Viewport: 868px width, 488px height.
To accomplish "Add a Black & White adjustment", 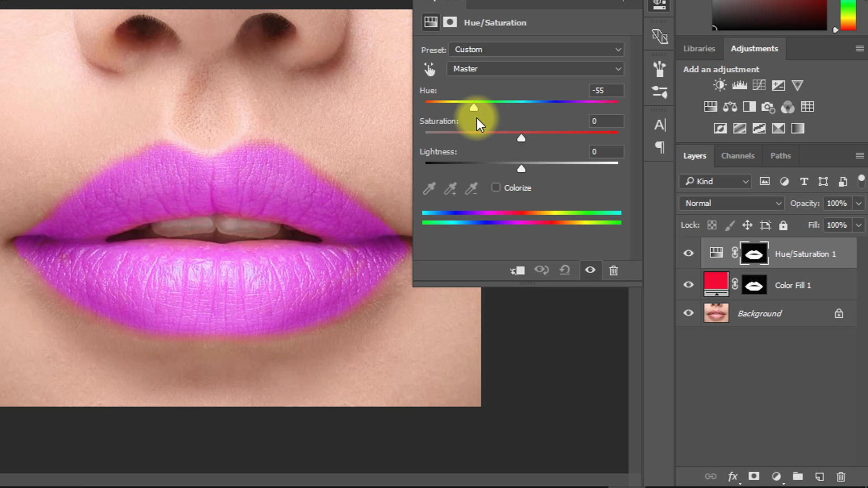I will 749,107.
